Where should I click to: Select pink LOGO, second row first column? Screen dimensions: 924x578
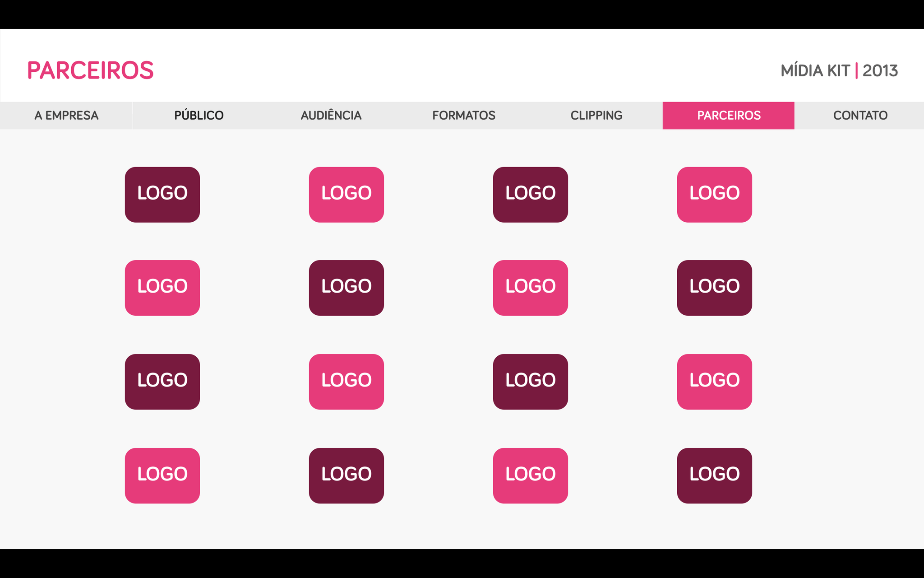pyautogui.click(x=162, y=288)
